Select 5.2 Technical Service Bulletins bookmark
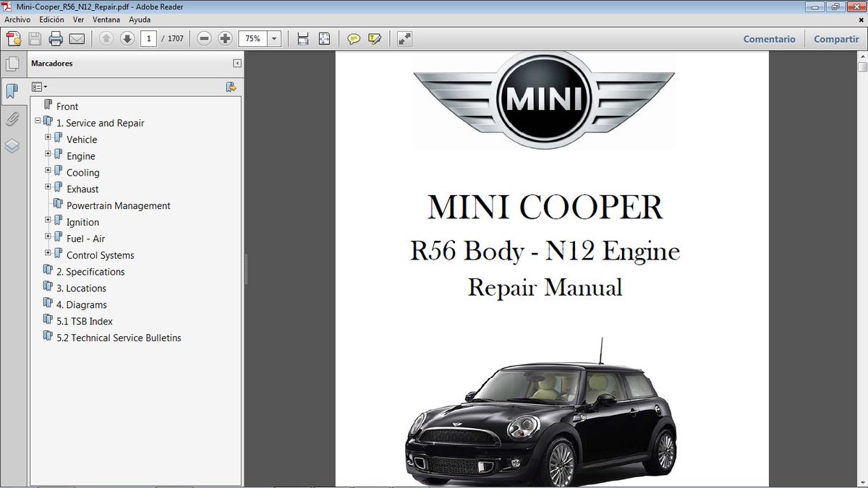 (x=119, y=338)
